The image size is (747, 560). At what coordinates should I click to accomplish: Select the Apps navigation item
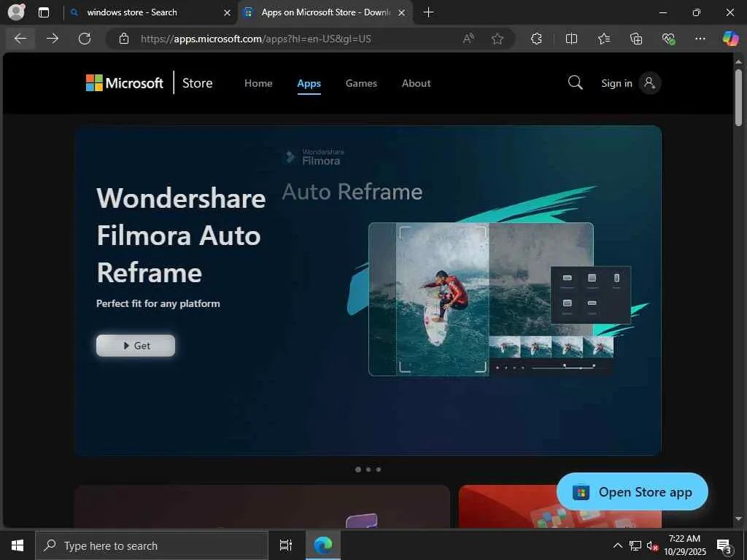(x=309, y=83)
